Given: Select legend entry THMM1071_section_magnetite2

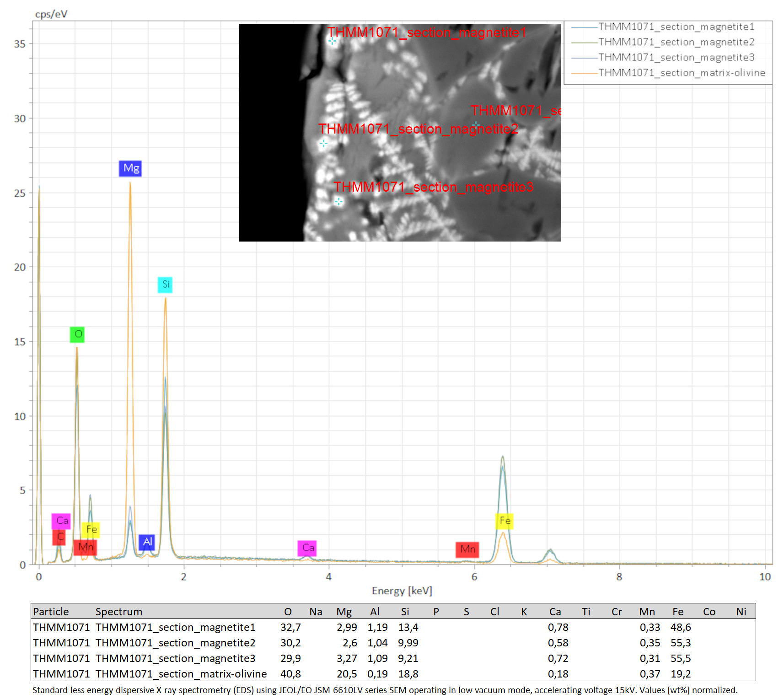Looking at the screenshot, I should [x=676, y=42].
